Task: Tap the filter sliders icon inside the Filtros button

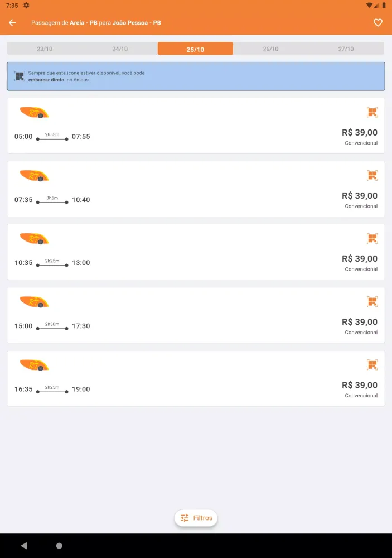Action: (184, 518)
